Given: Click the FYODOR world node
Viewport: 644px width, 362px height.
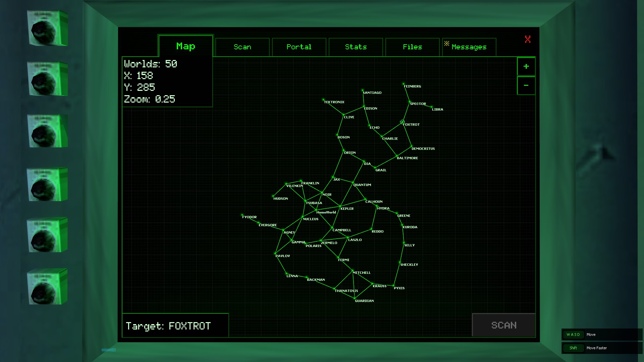Looking at the screenshot, I should click(242, 215).
